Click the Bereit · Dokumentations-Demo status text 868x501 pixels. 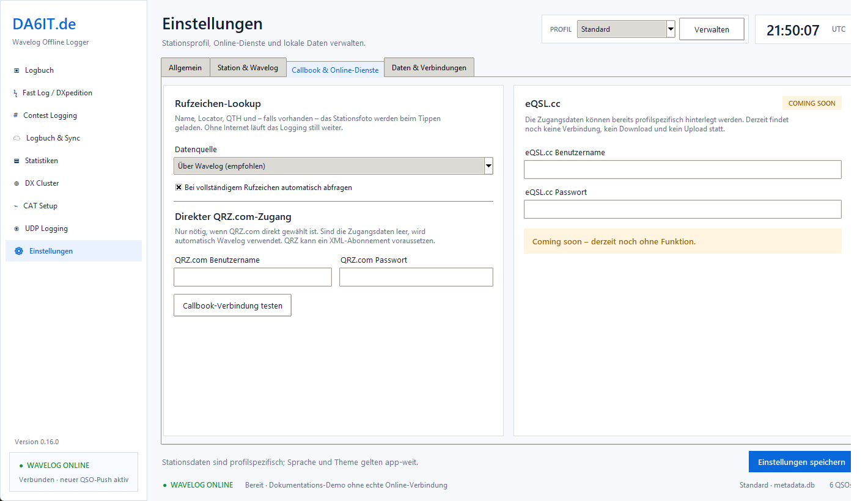pos(346,485)
